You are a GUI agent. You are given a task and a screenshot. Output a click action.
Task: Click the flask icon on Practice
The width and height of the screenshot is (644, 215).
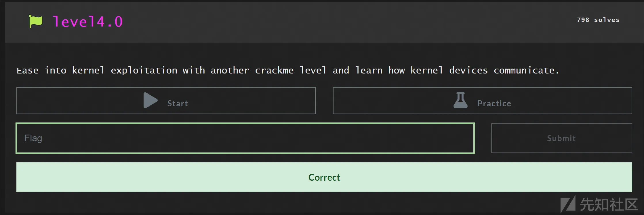pos(460,100)
